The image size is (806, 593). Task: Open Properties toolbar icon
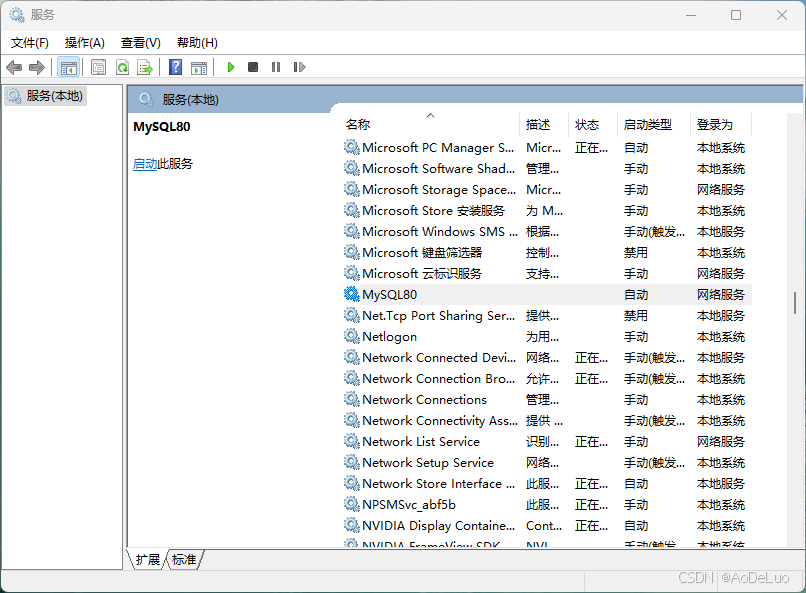(x=98, y=67)
